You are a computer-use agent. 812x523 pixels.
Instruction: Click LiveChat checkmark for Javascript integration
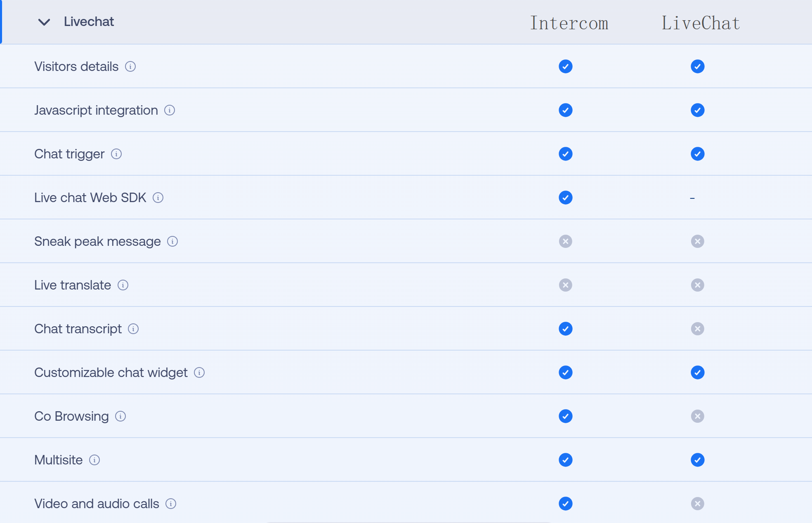click(698, 110)
